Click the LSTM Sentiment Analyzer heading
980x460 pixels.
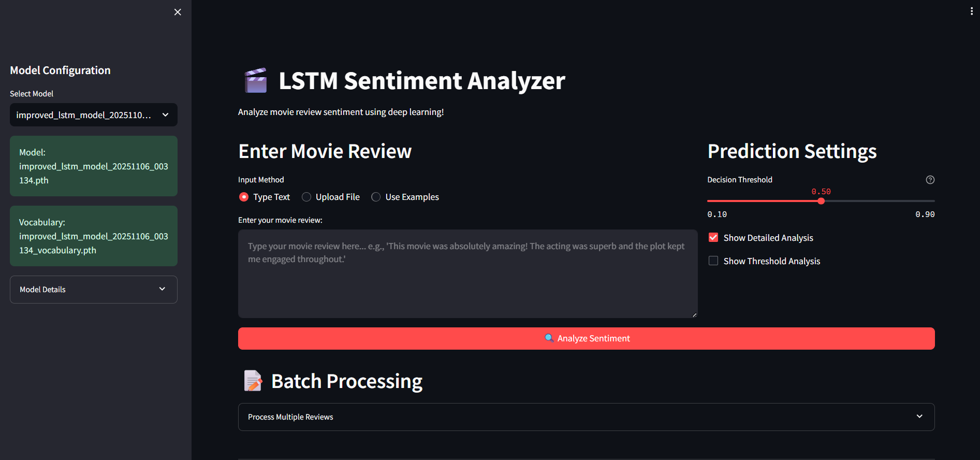(x=422, y=81)
